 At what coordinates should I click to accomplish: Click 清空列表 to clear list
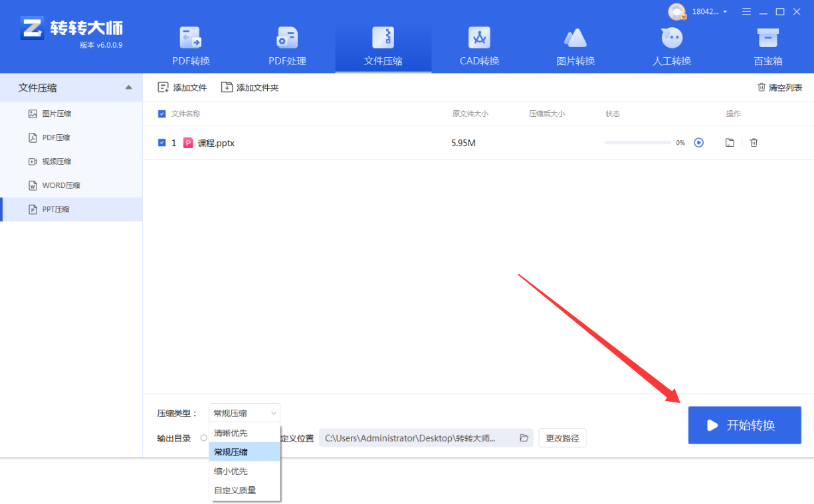(x=779, y=88)
